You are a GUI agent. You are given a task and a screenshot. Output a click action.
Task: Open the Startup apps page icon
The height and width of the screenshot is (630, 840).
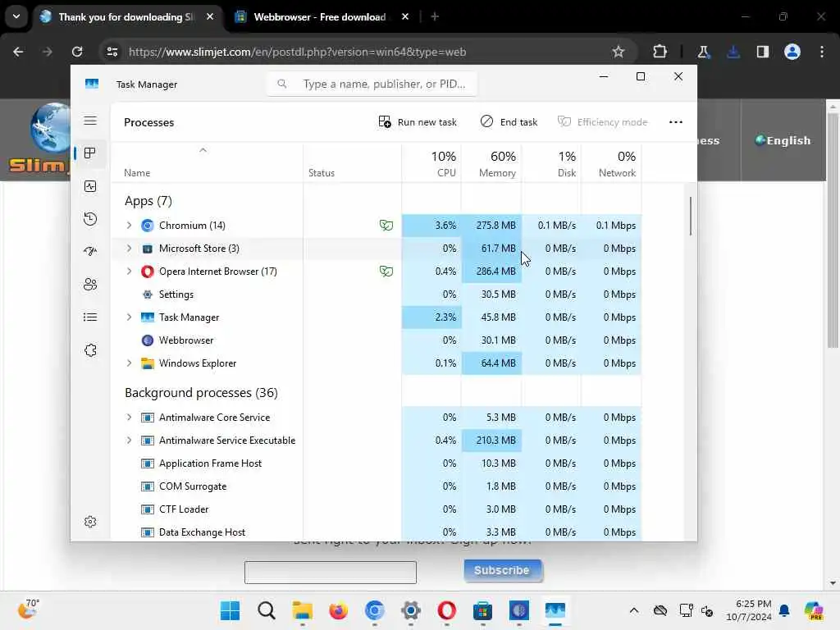(x=90, y=251)
